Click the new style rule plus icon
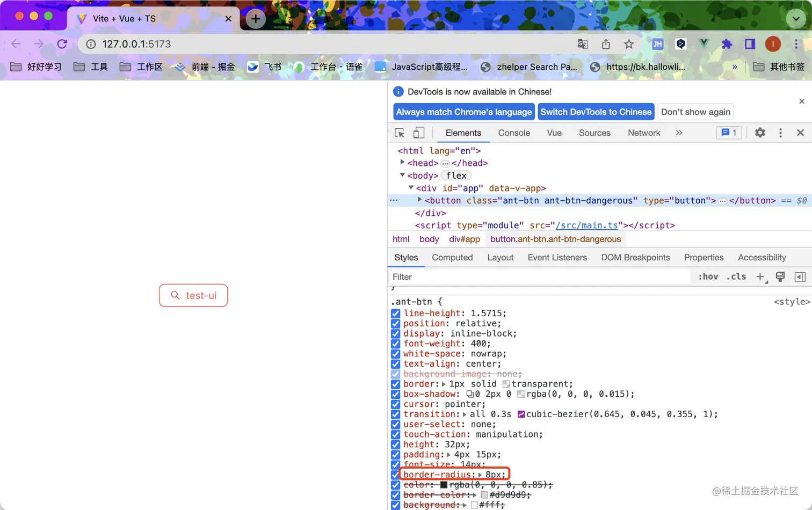The height and width of the screenshot is (510, 812). 760,277
